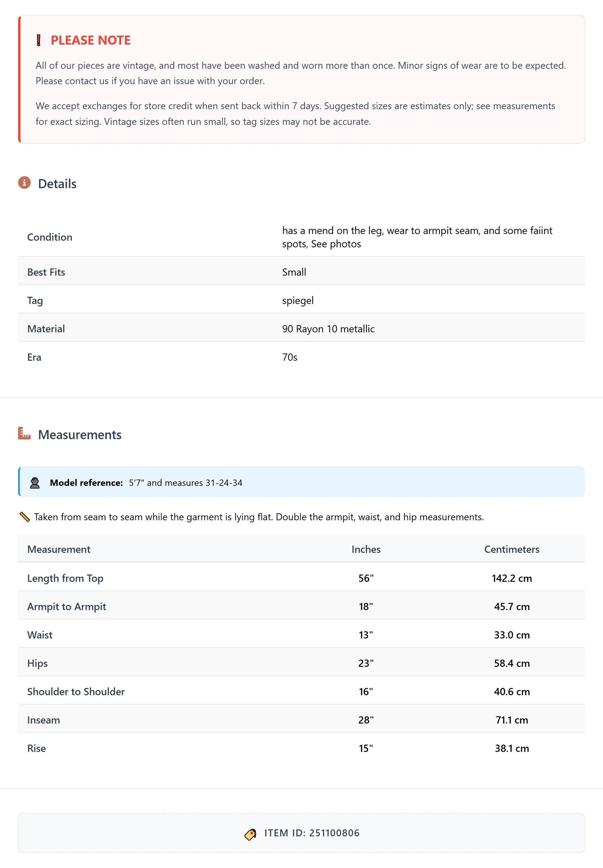Click the Length from Top row label
The width and height of the screenshot is (603, 868).
pyautogui.click(x=65, y=578)
